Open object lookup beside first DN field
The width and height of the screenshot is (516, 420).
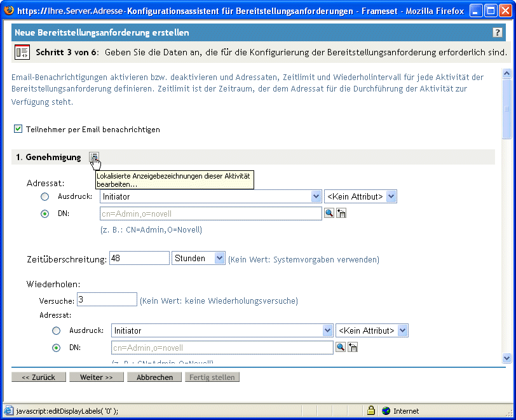(x=329, y=213)
